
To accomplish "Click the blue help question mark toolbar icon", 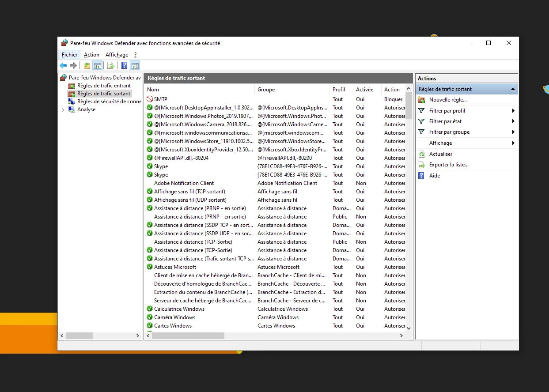I will (125, 66).
